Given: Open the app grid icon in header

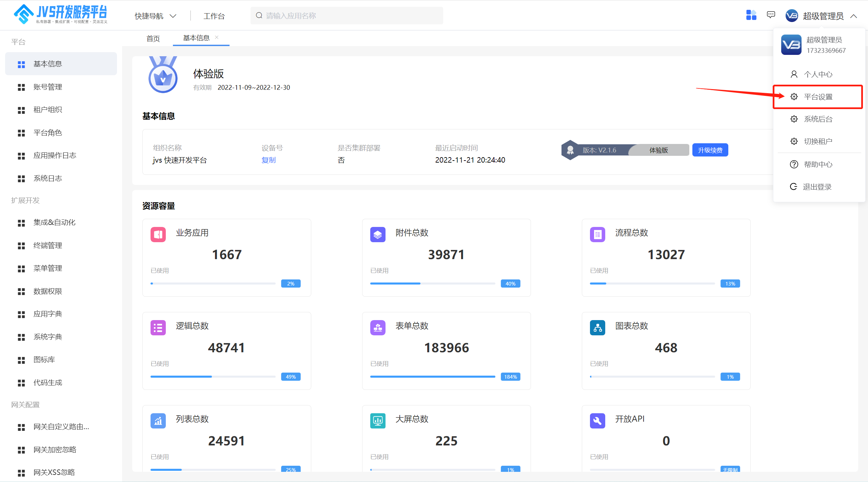Looking at the screenshot, I should pos(751,15).
